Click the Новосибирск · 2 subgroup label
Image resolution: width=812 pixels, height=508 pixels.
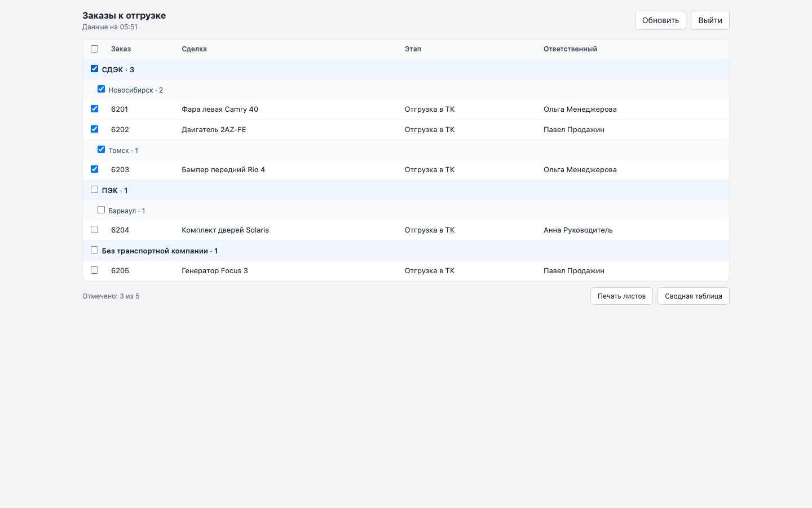136,90
